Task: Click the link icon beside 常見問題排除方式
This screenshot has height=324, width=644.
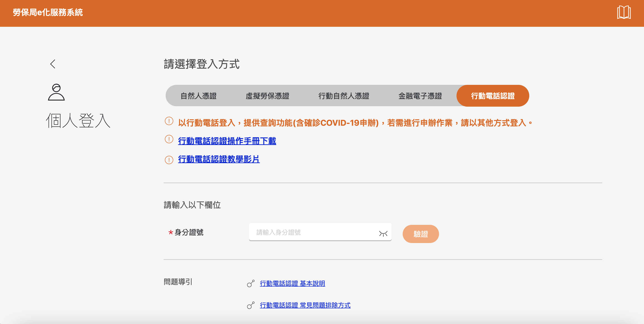Action: click(x=250, y=305)
